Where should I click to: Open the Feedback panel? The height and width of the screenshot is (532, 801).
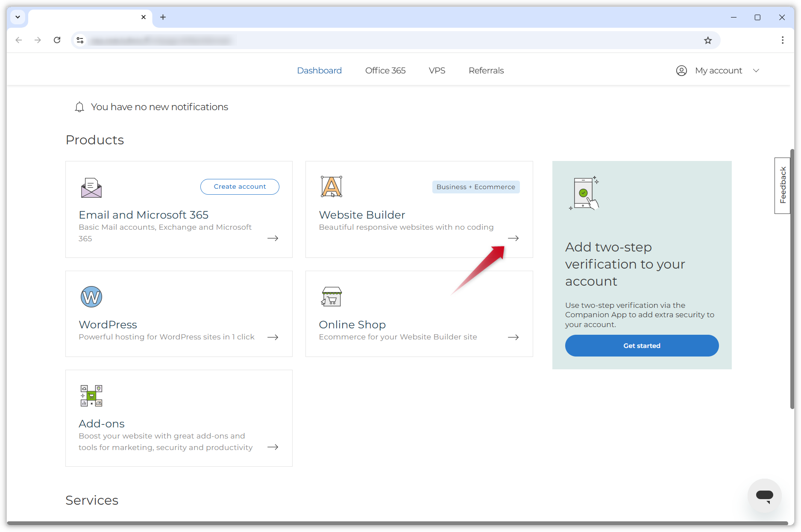coord(782,185)
